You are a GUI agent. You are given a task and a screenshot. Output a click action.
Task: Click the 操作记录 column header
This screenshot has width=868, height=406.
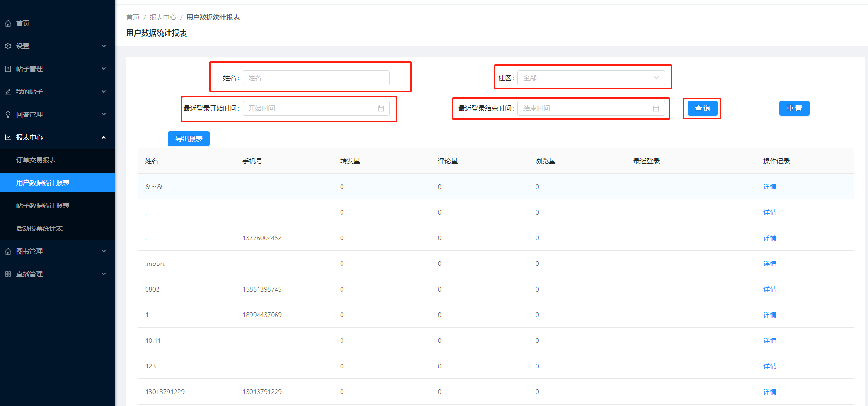point(776,161)
